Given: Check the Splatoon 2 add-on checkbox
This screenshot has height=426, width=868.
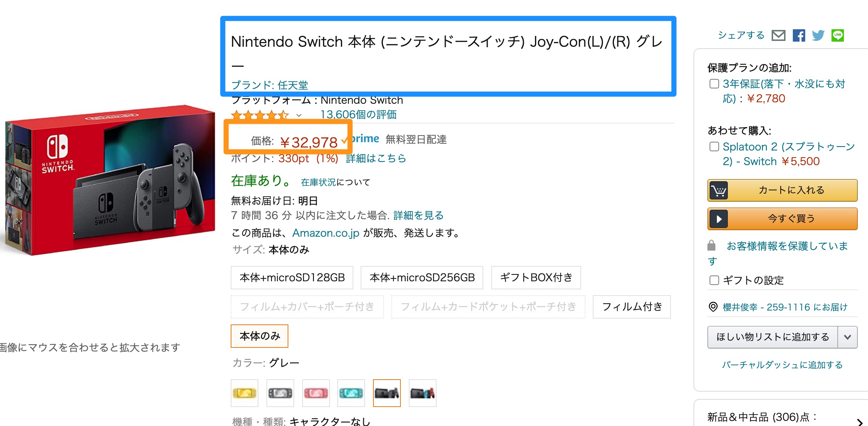Looking at the screenshot, I should [714, 147].
